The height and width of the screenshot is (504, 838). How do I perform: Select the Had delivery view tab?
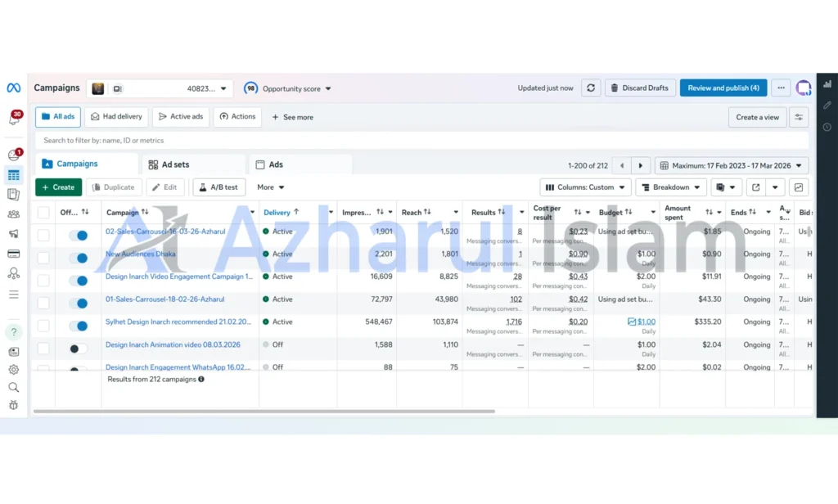tap(116, 117)
